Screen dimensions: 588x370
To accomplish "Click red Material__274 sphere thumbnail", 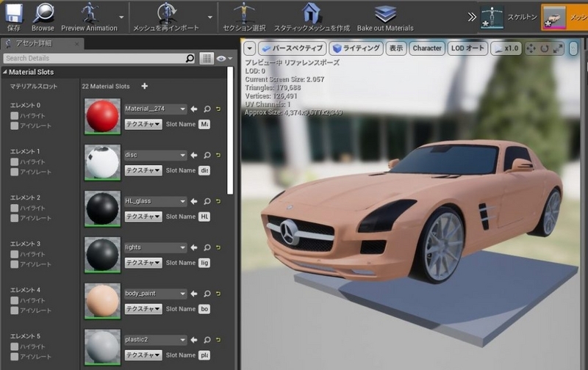I will coord(102,116).
